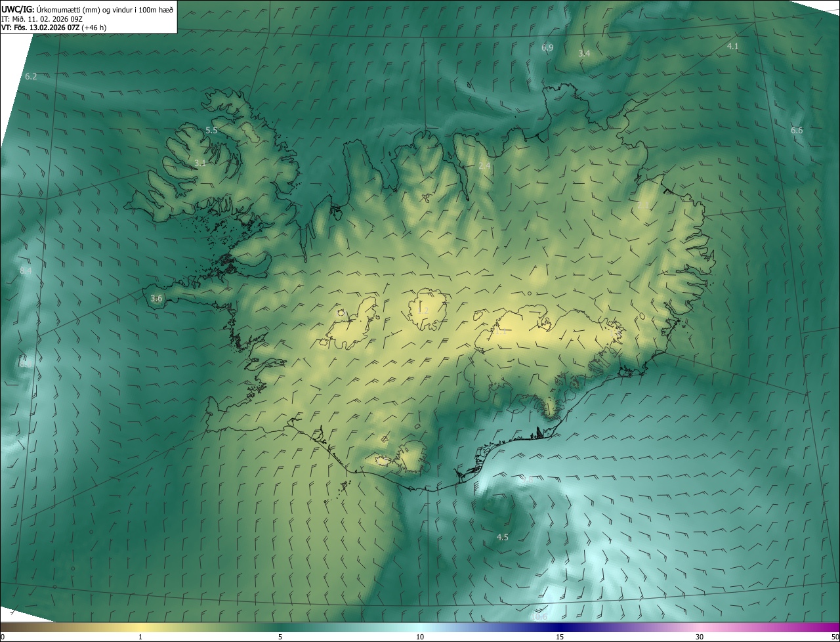Click the 5 tick on the colour scale
This screenshot has width=840, height=642.
280,637
